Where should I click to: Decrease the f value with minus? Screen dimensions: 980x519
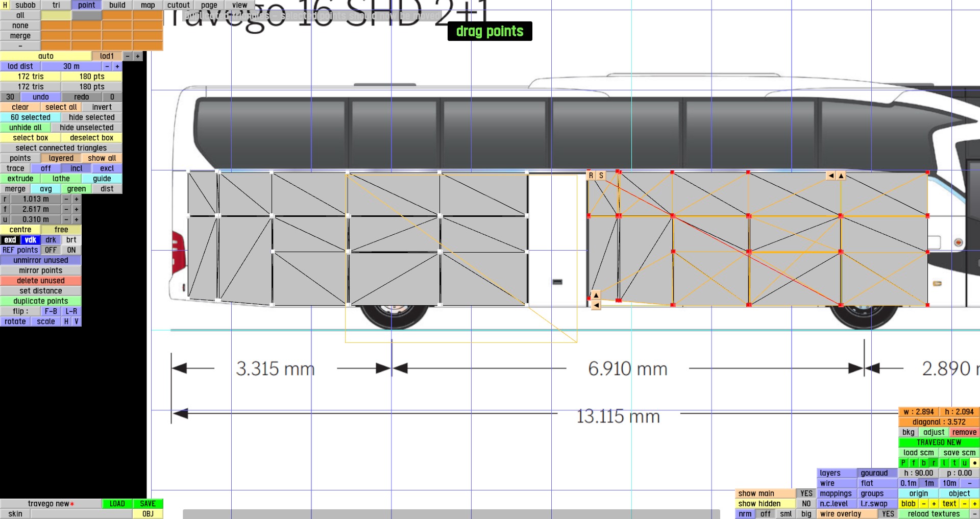pyautogui.click(x=66, y=209)
